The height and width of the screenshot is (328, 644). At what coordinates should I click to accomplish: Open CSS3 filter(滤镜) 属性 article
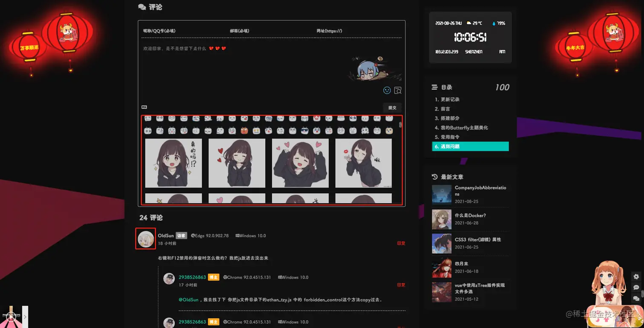[x=478, y=239]
